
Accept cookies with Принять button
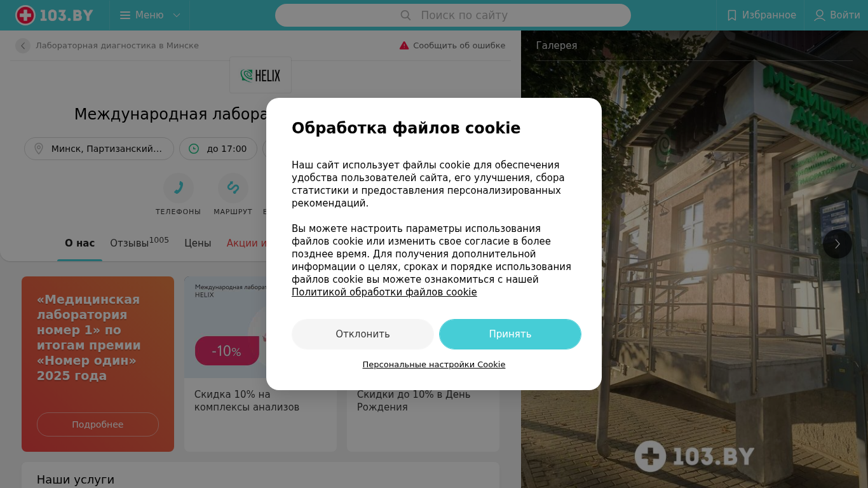[x=510, y=334]
